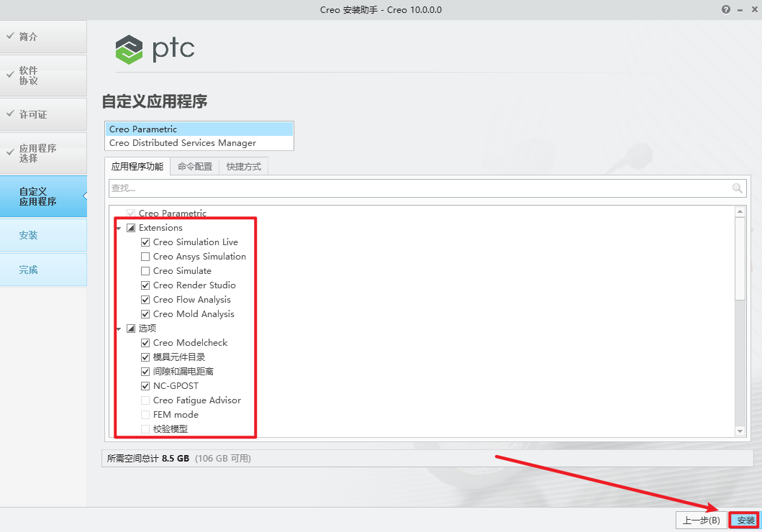Image resolution: width=762 pixels, height=532 pixels.
Task: Click the 上一步(B) button
Action: pos(702,520)
